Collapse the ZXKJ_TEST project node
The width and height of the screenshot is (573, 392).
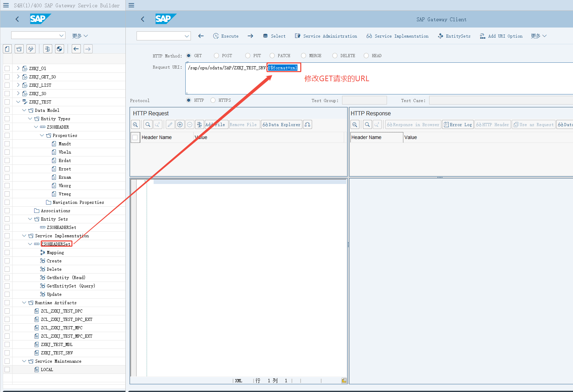click(18, 102)
